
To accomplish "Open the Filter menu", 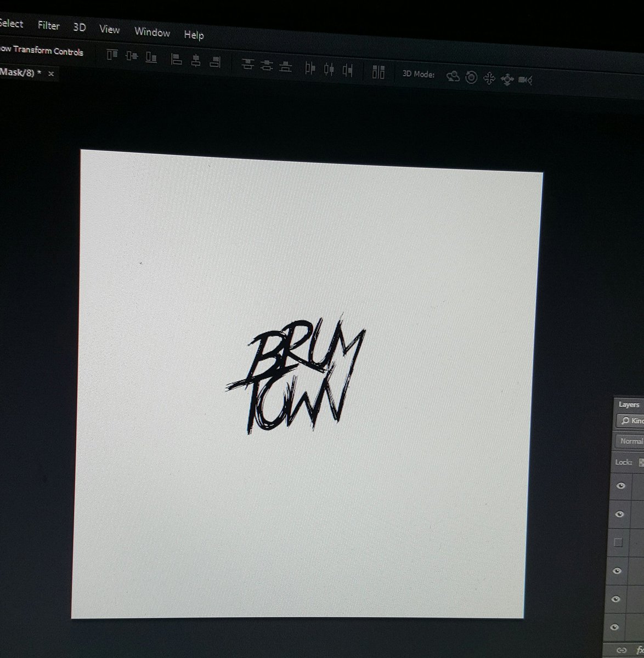I will pos(48,25).
